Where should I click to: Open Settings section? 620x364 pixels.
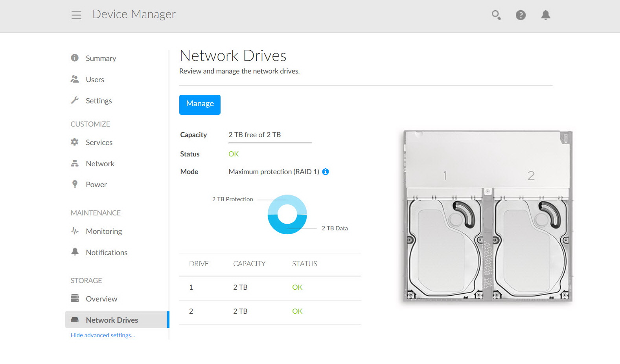click(99, 101)
